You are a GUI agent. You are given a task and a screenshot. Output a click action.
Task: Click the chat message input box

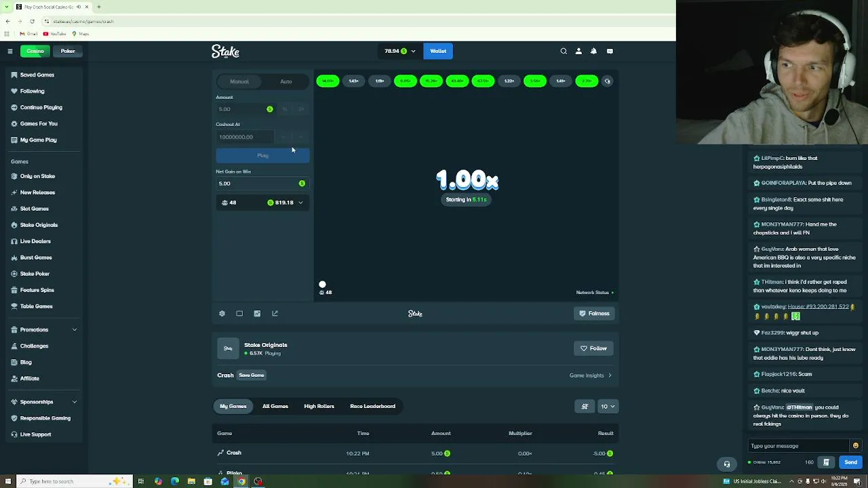click(799, 446)
